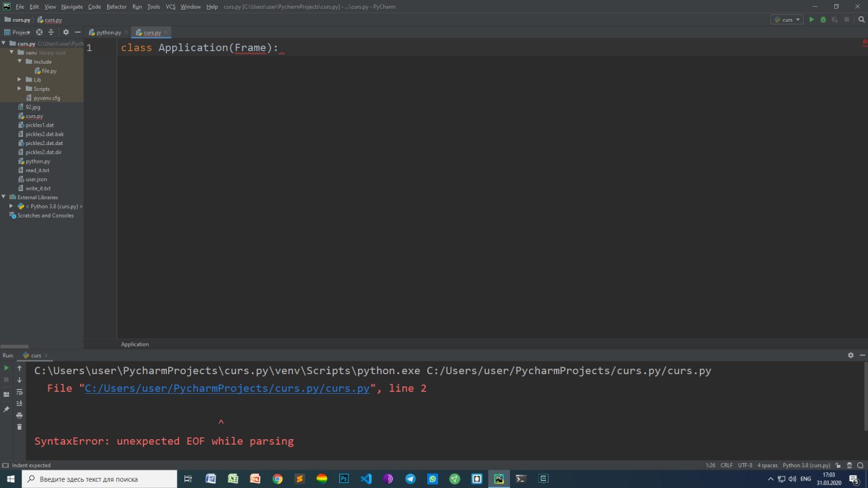
Task: Click Python 3.8 (curs.py) interpreter in status bar
Action: 806,466
